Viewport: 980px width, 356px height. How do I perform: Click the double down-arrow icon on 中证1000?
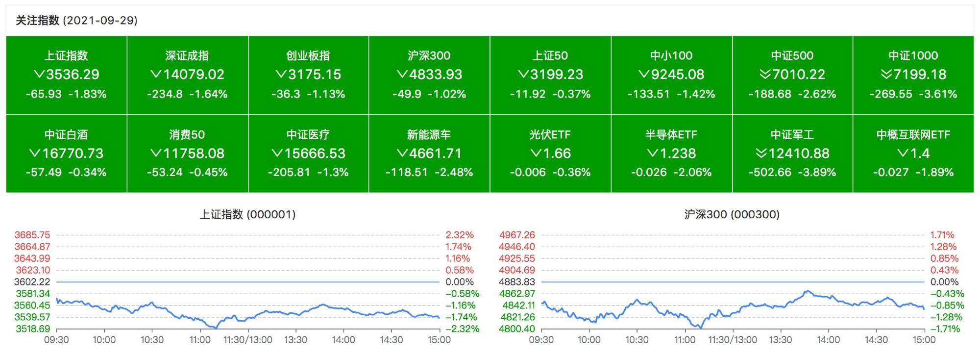click(x=886, y=75)
